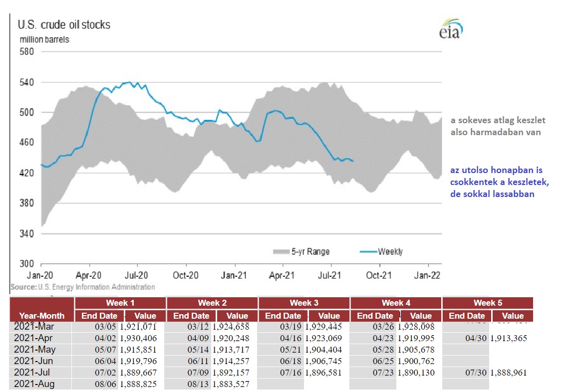Click the End Date header under Week 2
Image resolution: width=574 pixels, height=392 pixels.
pos(191,316)
